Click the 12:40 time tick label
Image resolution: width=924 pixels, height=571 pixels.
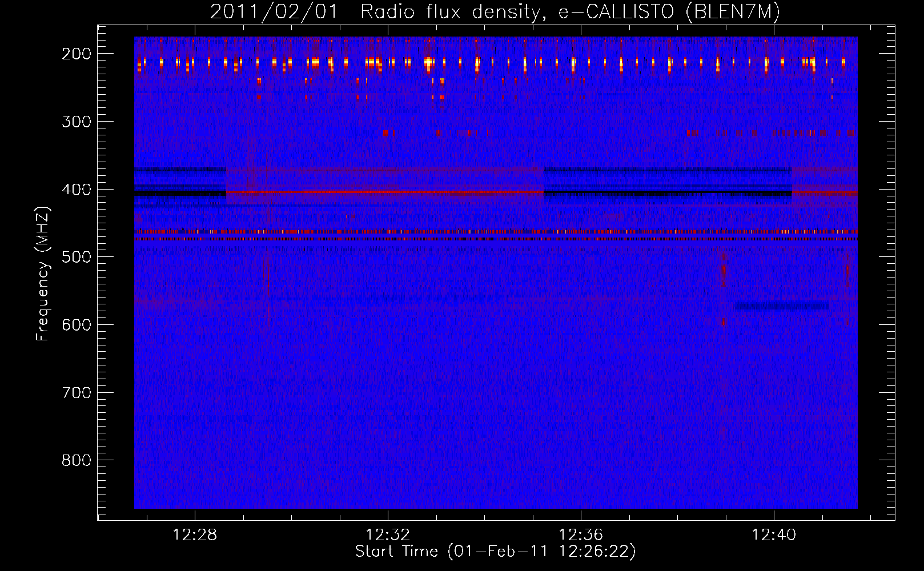point(774,535)
